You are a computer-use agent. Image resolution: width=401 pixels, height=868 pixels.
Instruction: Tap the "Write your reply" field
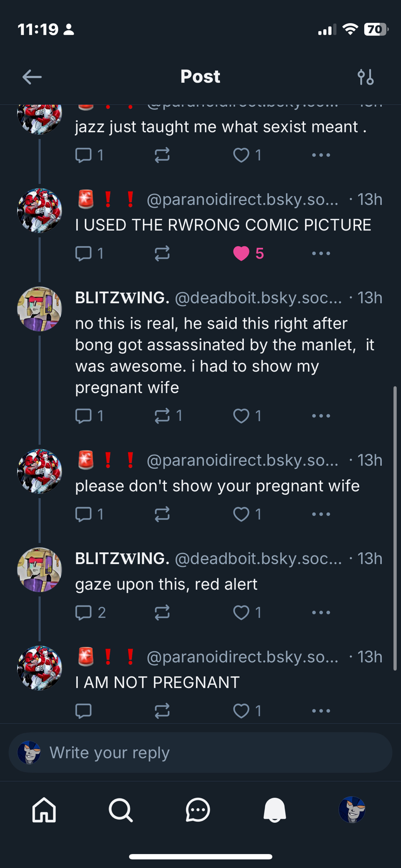tap(200, 753)
